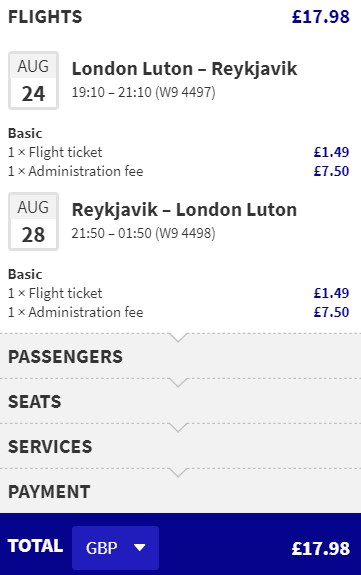361x575 pixels.
Task: Click the chevron notch above SERVICES
Action: click(x=178, y=428)
